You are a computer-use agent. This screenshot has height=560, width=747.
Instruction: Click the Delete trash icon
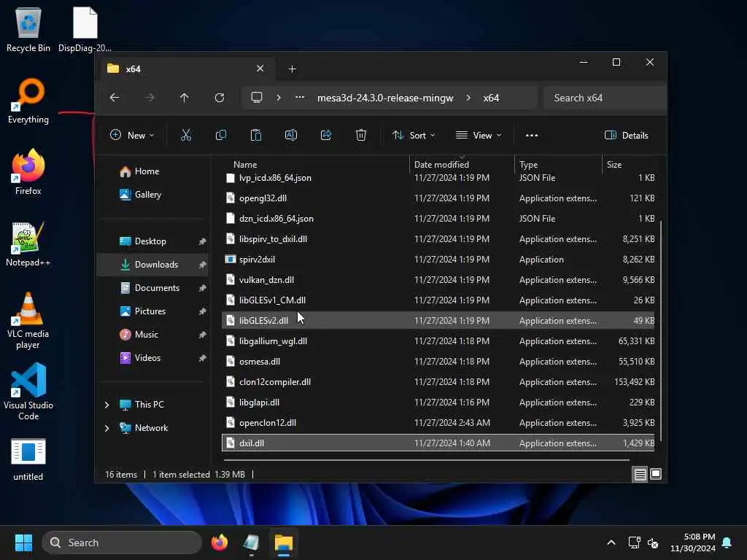coord(361,135)
